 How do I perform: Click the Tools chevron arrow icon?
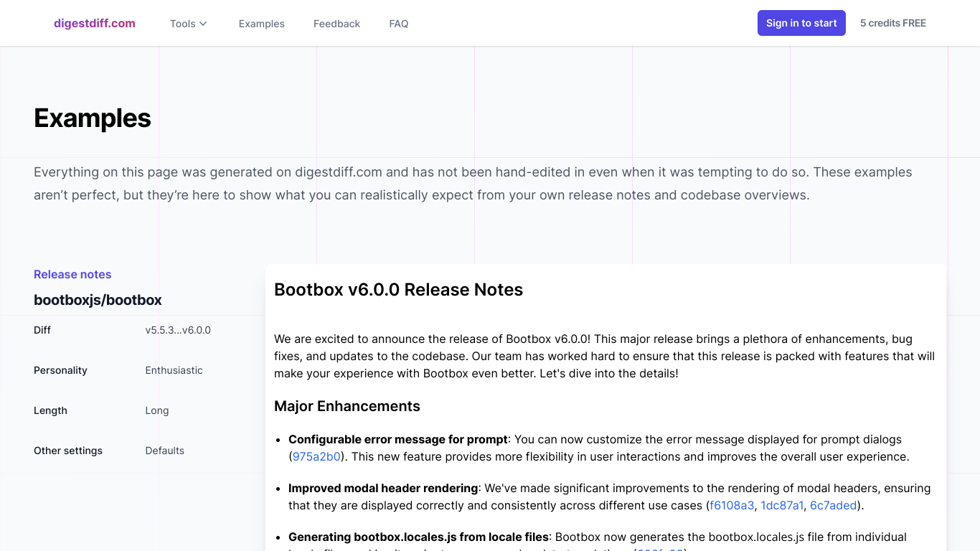(203, 24)
